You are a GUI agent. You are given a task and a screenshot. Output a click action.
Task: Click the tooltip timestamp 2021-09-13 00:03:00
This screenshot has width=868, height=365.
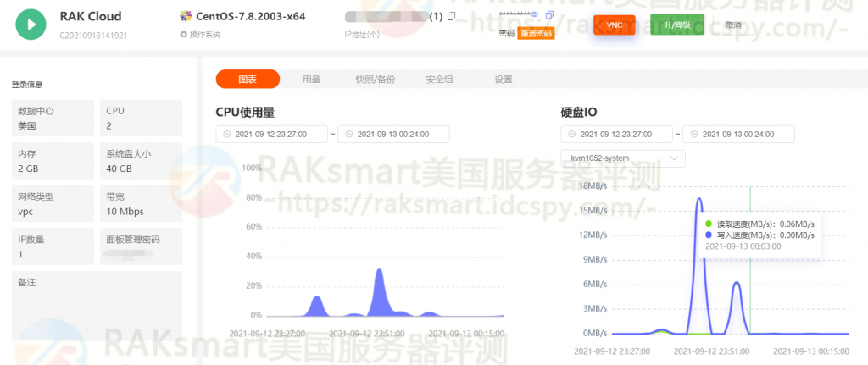743,246
